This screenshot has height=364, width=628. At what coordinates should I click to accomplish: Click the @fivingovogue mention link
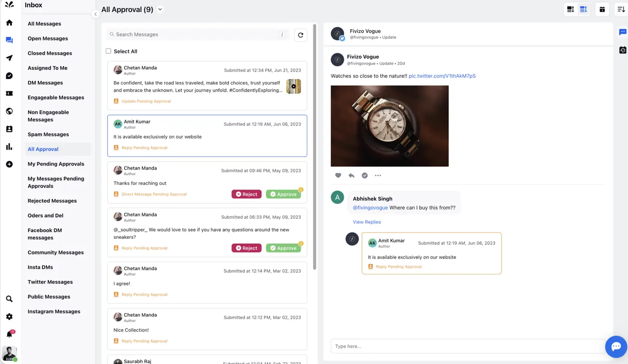point(370,208)
